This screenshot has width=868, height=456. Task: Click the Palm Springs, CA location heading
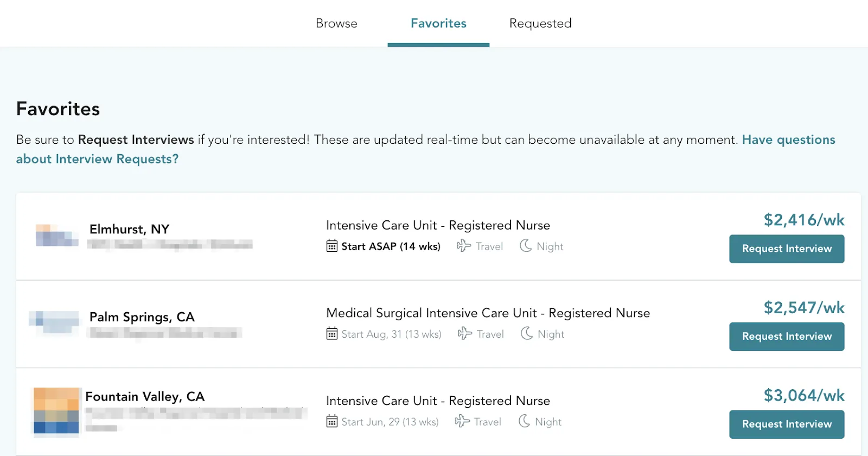(x=142, y=317)
